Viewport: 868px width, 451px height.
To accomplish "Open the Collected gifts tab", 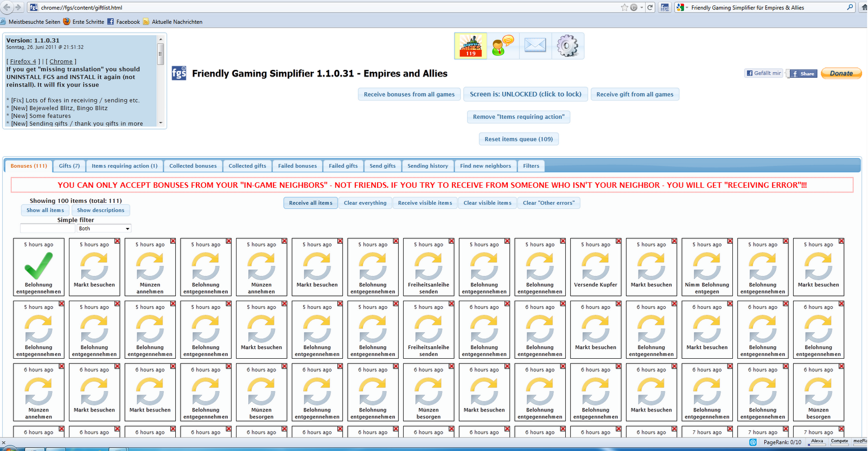I will point(247,166).
